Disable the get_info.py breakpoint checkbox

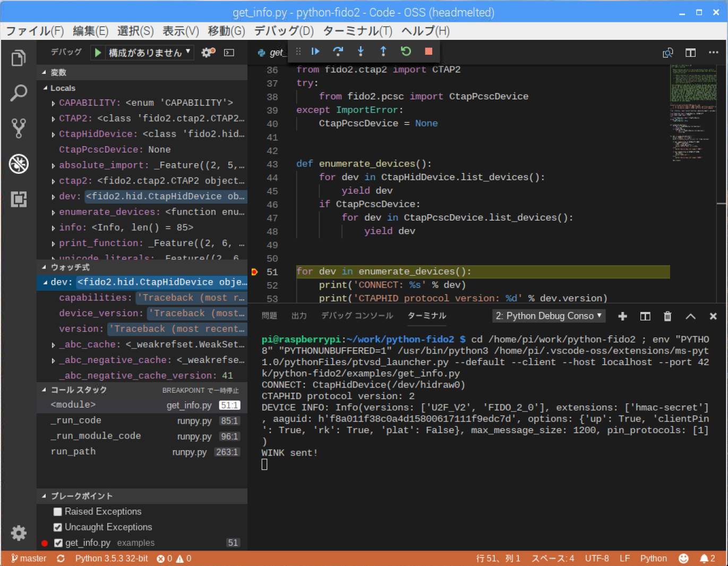58,543
